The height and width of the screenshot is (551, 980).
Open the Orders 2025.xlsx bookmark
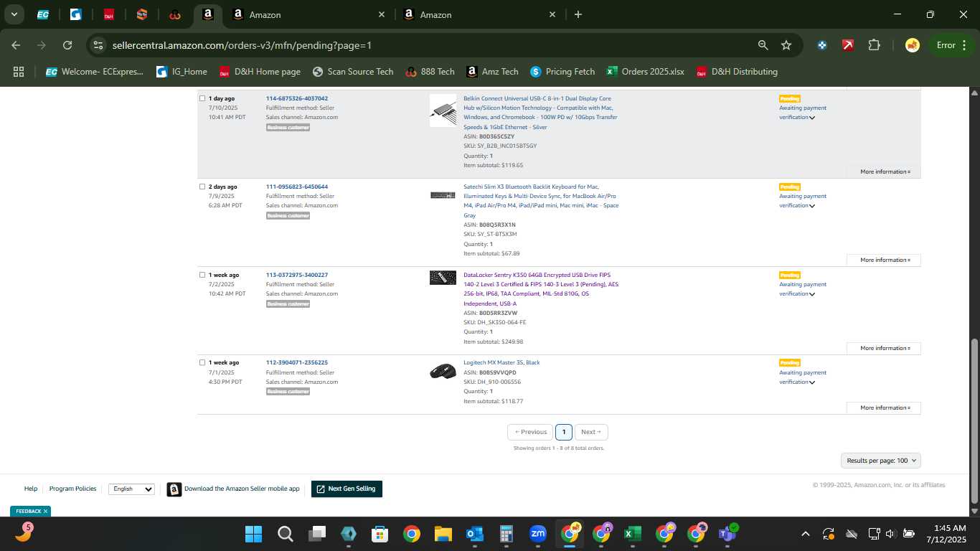point(645,72)
